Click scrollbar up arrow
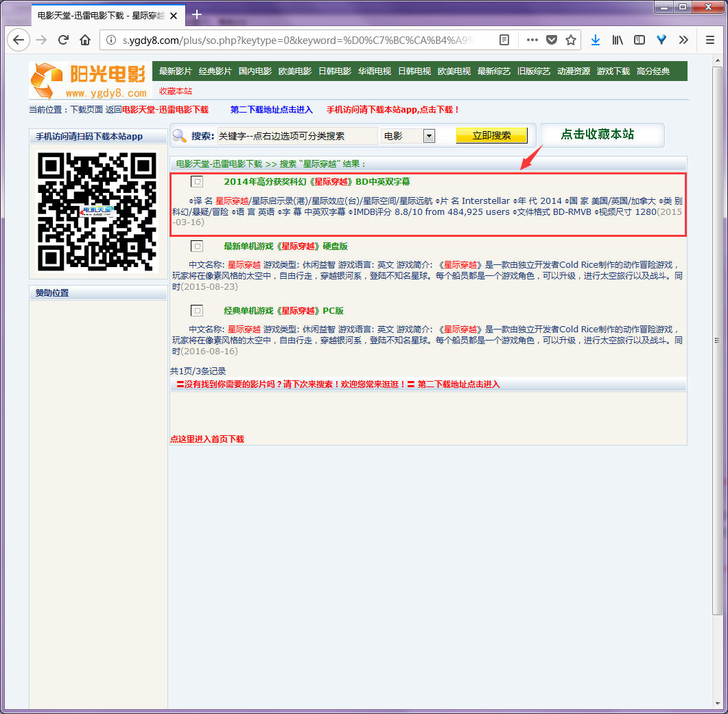Screen dimensions: 728x714 pyautogui.click(x=717, y=60)
